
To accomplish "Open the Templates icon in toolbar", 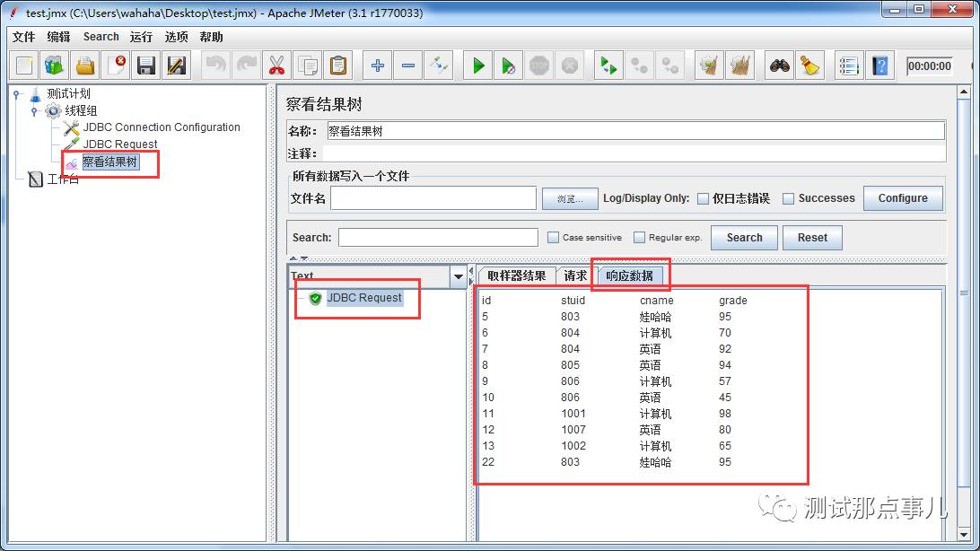I will pyautogui.click(x=55, y=66).
